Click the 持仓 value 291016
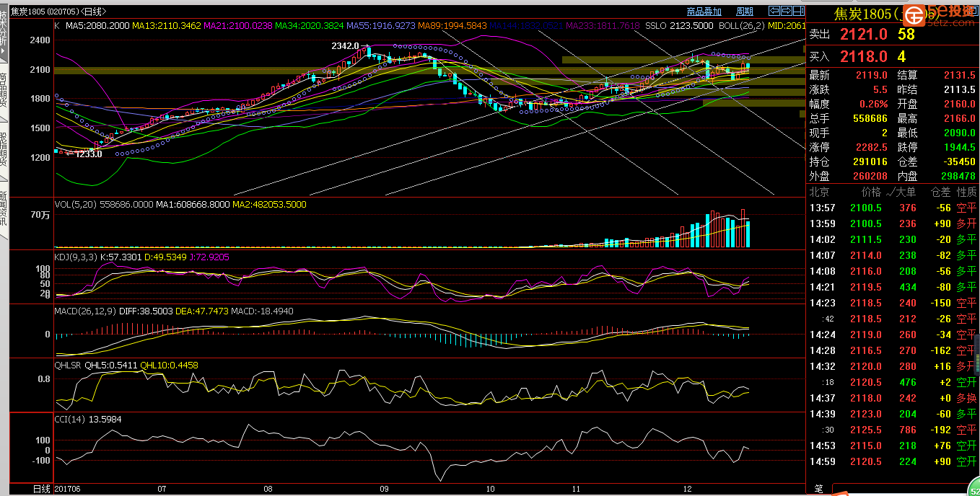The height and width of the screenshot is (496, 980). coord(870,161)
